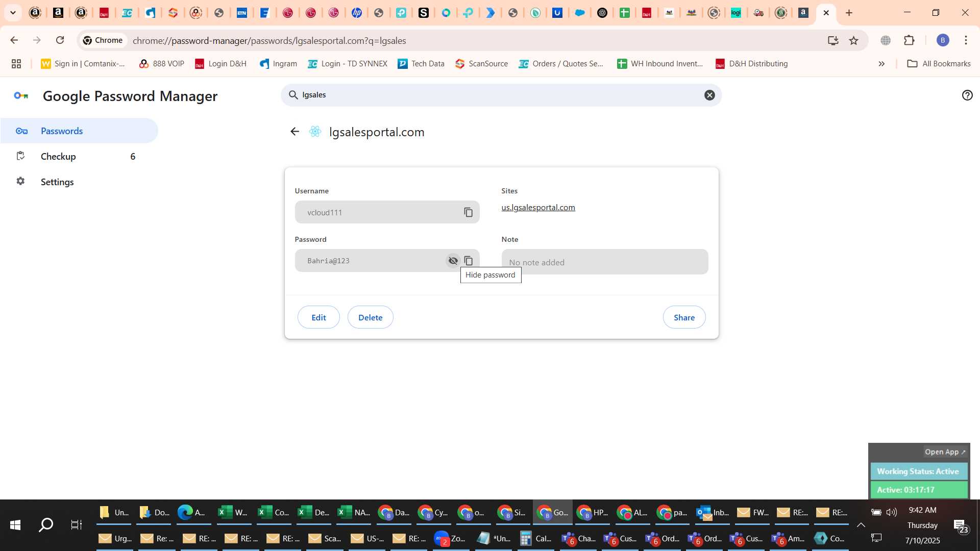Expand the hidden bookmarks chevron

[881, 64]
